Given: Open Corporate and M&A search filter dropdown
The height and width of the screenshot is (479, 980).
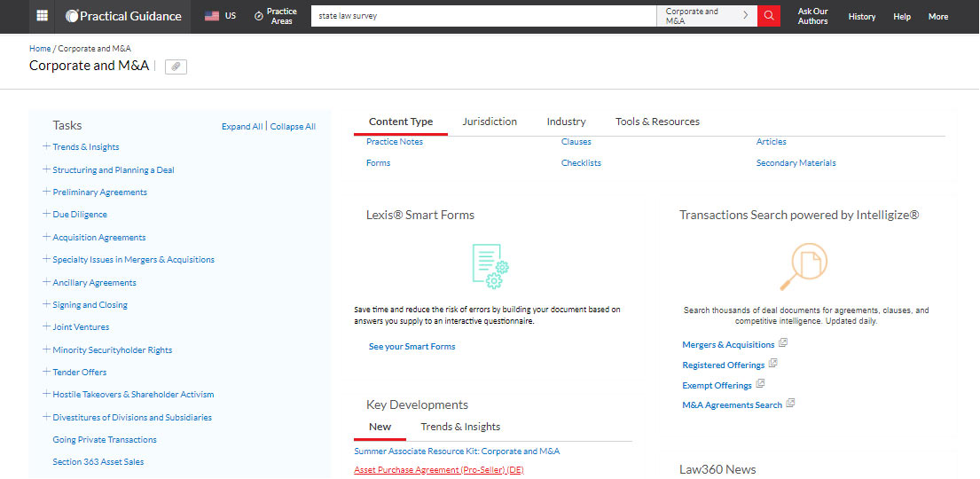Looking at the screenshot, I should [707, 16].
